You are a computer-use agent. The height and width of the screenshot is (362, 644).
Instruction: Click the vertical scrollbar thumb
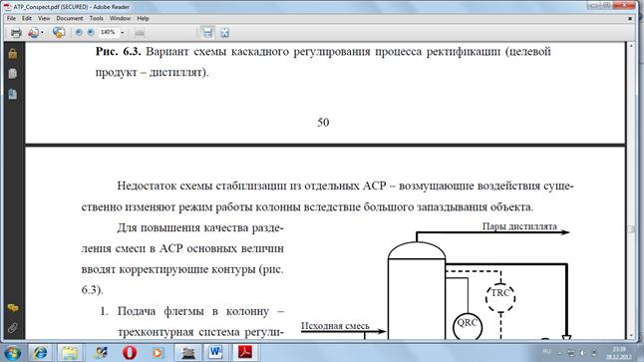(x=631, y=229)
